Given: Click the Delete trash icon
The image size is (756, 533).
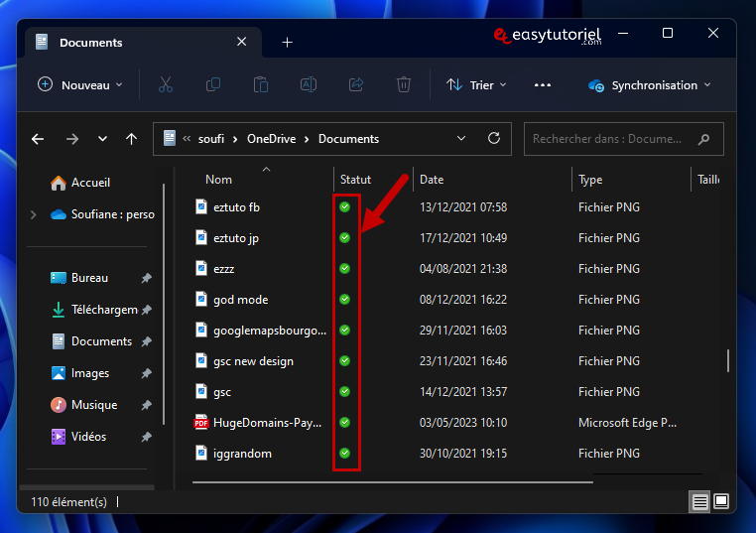Looking at the screenshot, I should tap(404, 85).
